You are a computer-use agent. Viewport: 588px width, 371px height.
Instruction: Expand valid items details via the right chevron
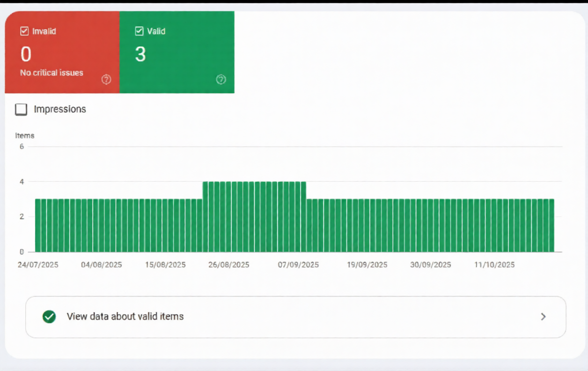click(543, 317)
